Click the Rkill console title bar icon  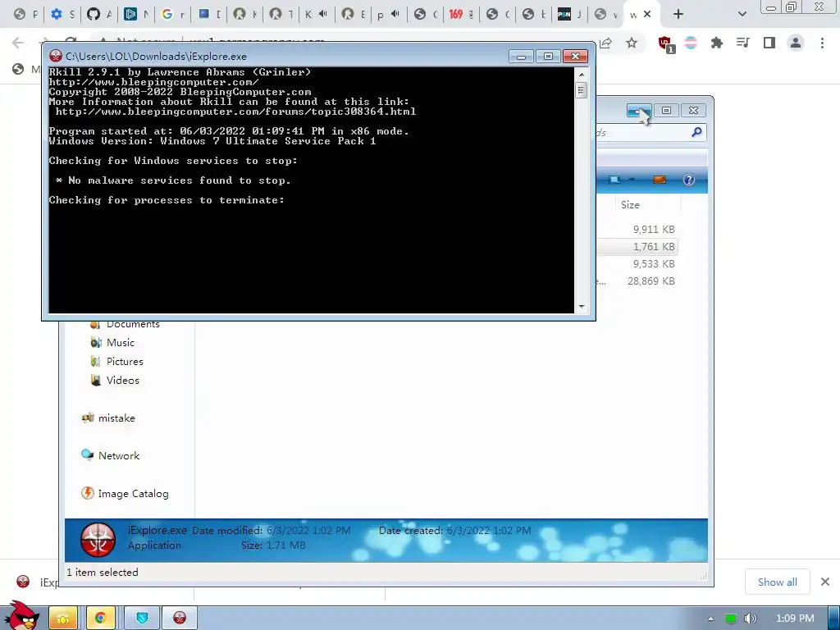click(x=55, y=56)
